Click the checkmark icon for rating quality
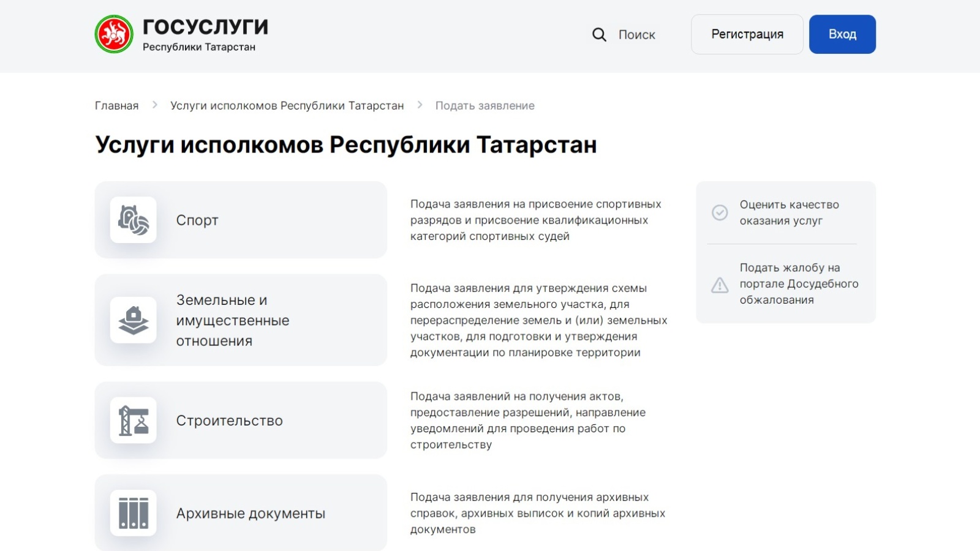Image resolution: width=980 pixels, height=551 pixels. coord(720,212)
